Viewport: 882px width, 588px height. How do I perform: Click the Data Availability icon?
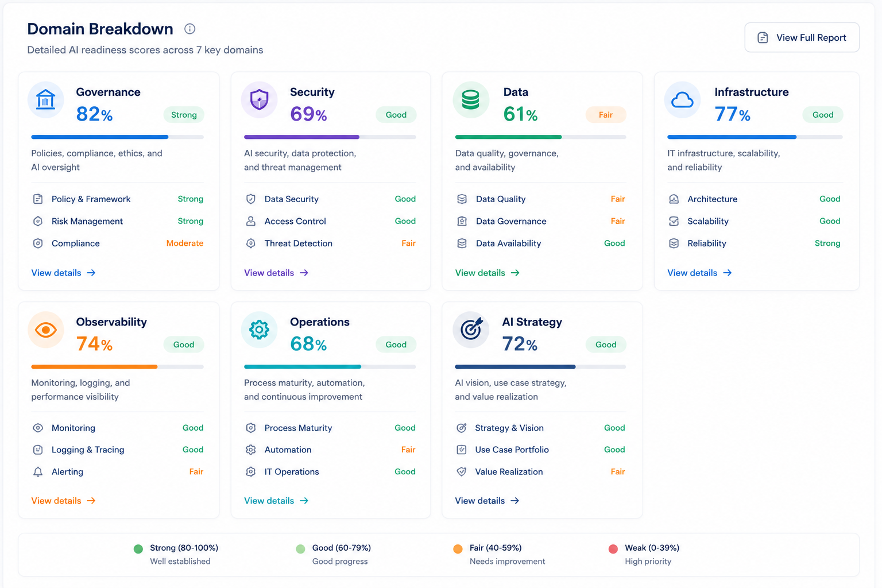point(462,243)
